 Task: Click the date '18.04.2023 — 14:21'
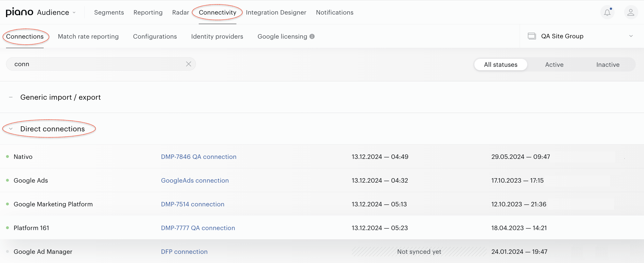tap(519, 228)
